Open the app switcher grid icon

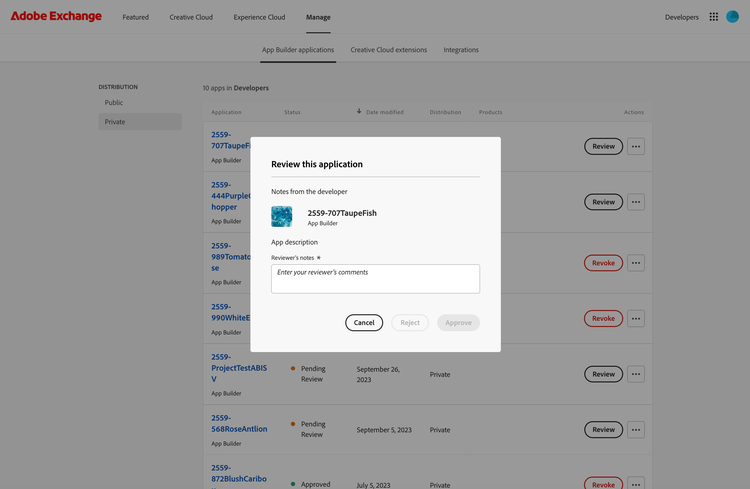[713, 17]
